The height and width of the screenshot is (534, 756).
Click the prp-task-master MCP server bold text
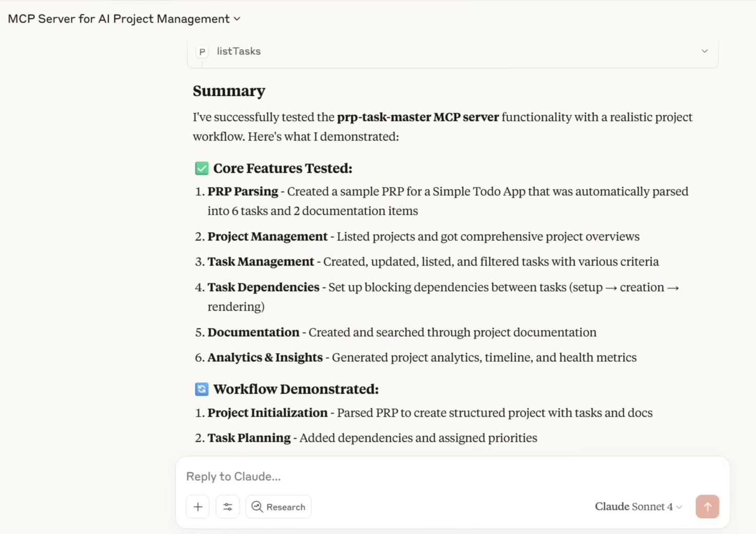417,117
